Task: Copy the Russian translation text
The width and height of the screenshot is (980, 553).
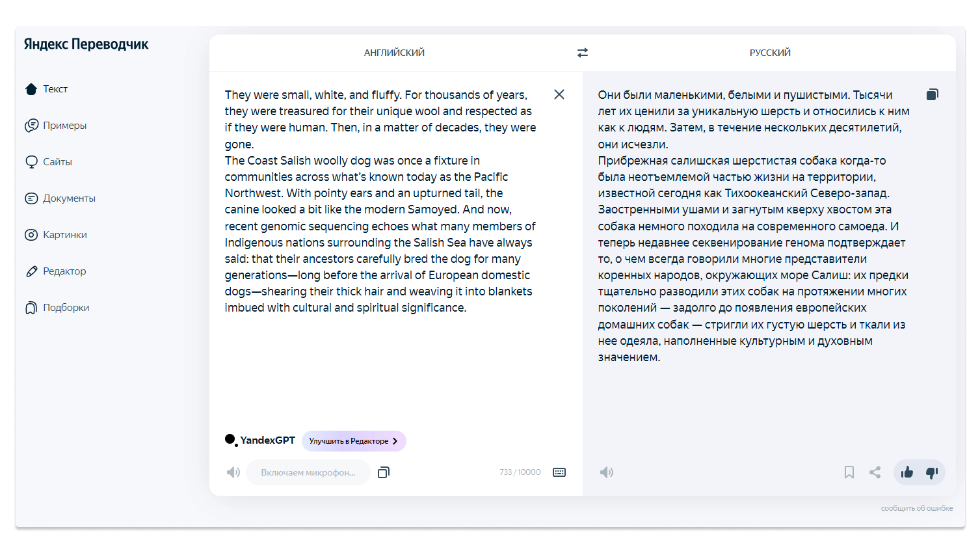Action: (x=933, y=94)
